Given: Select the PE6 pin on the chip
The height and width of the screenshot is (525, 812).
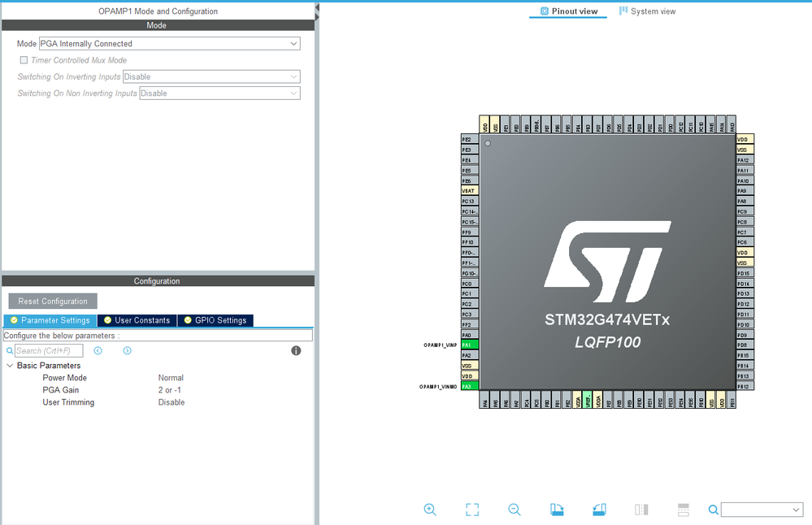Looking at the screenshot, I should 470,180.
